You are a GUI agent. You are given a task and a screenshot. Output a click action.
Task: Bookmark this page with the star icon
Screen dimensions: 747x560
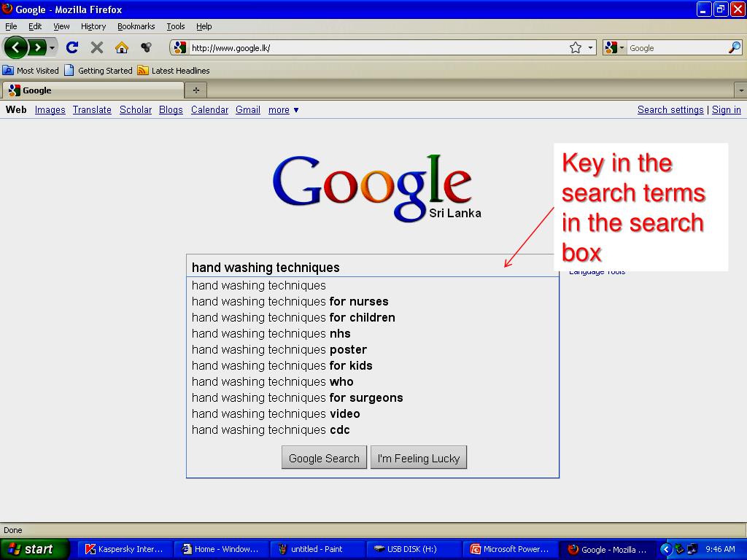(x=576, y=47)
